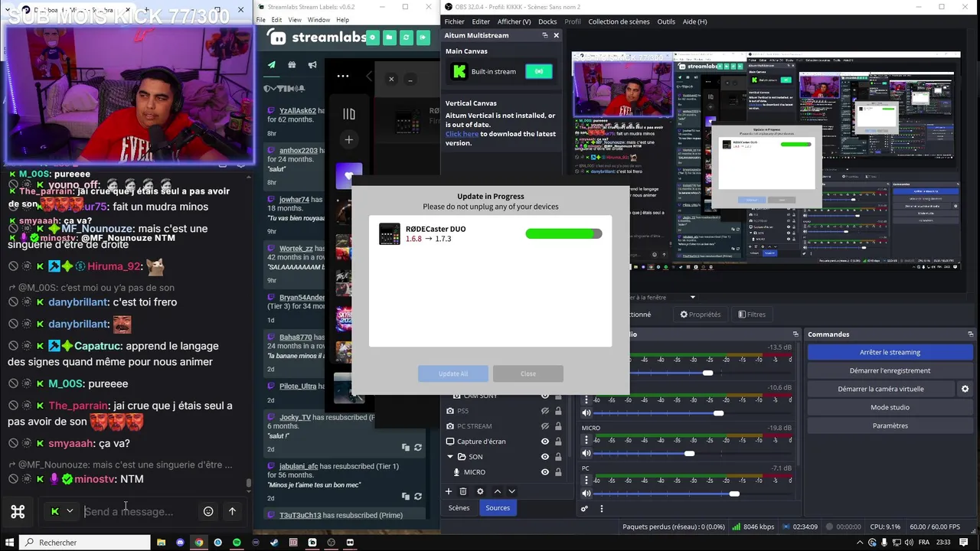Mute the MICRO audio channel speaker
The height and width of the screenshot is (551, 980).
tap(586, 454)
